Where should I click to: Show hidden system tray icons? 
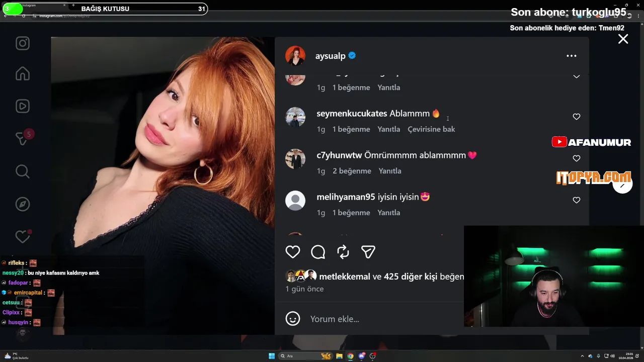[x=582, y=356]
